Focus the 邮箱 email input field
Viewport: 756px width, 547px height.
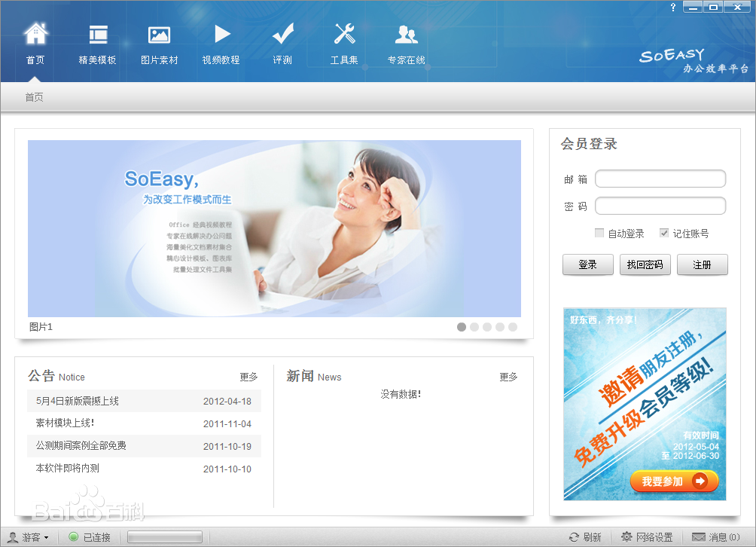(660, 179)
